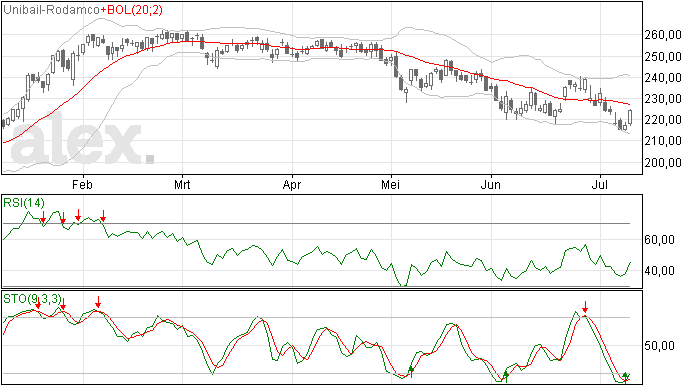
Task: Click the last red sell arrow in RSI panel
Action: point(103,216)
